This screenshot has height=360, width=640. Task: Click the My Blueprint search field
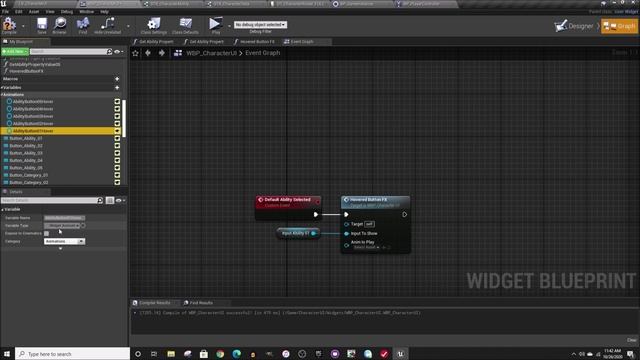[70, 51]
